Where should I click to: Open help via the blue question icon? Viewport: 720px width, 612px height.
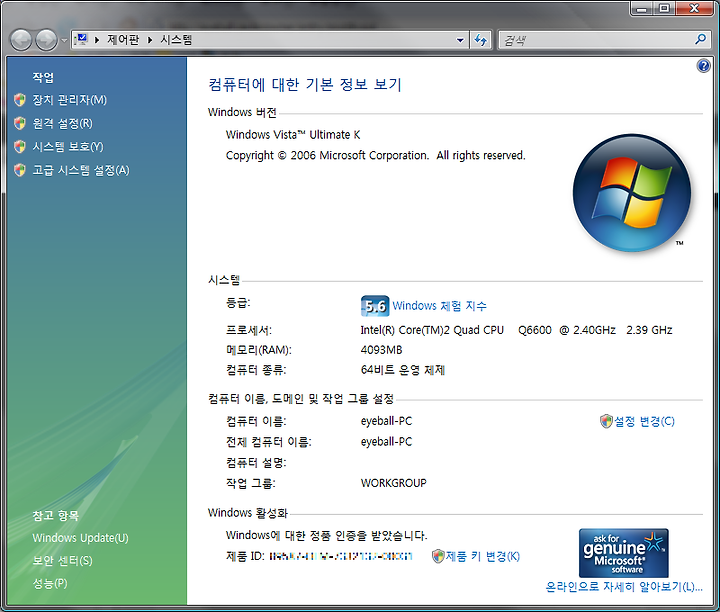(x=703, y=66)
